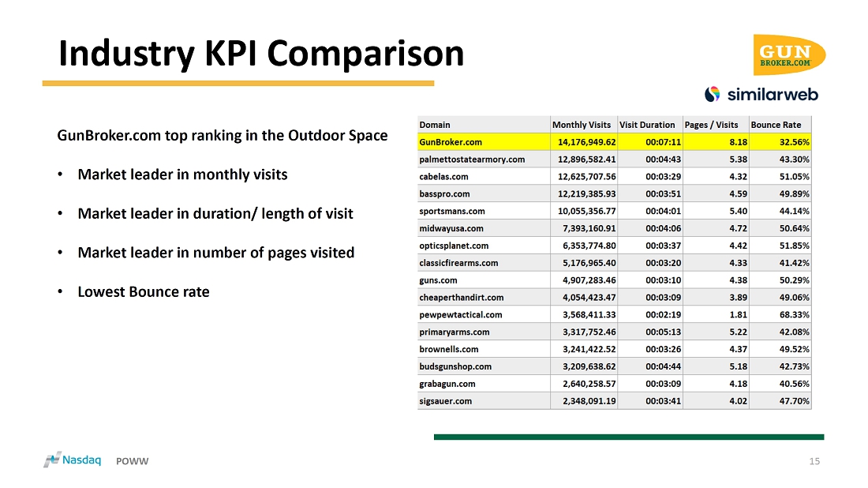This screenshot has width=868, height=488.
Task: Click the GunBroker.com logo
Action: pyautogui.click(x=789, y=54)
